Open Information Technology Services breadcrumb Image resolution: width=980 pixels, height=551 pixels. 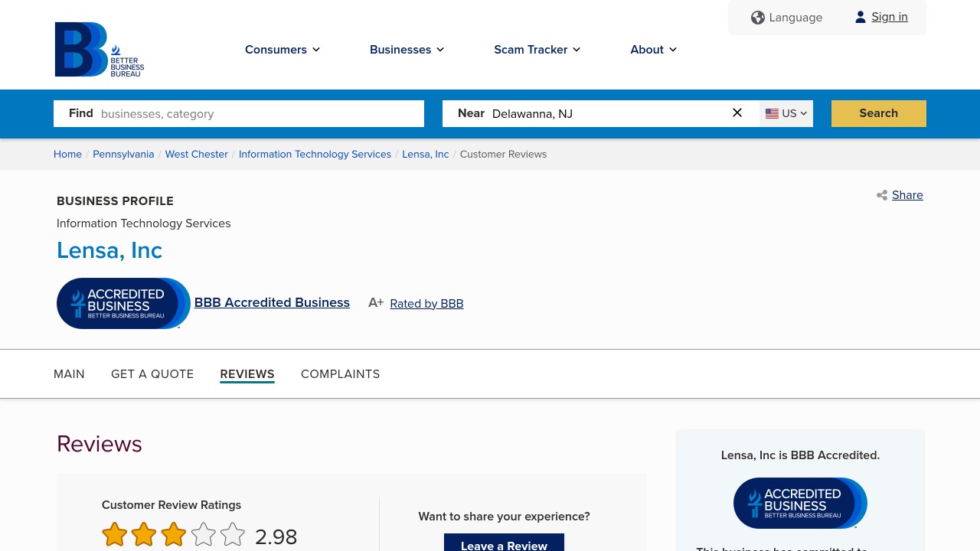tap(315, 154)
